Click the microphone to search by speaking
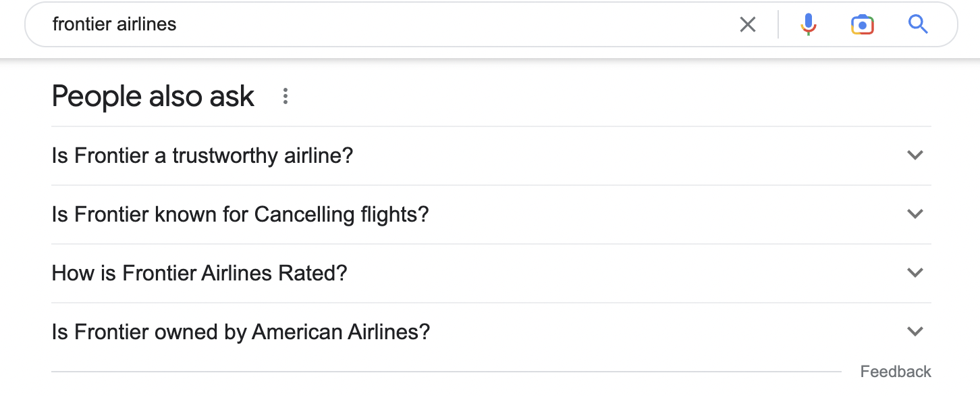The height and width of the screenshot is (396, 980). 808,24
